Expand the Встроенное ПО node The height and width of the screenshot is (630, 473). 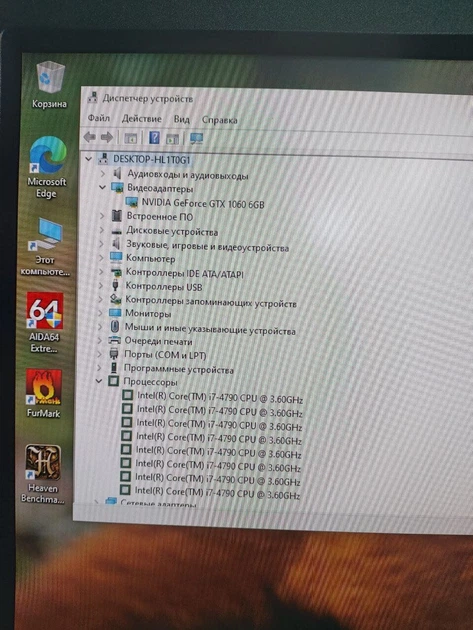click(x=102, y=216)
